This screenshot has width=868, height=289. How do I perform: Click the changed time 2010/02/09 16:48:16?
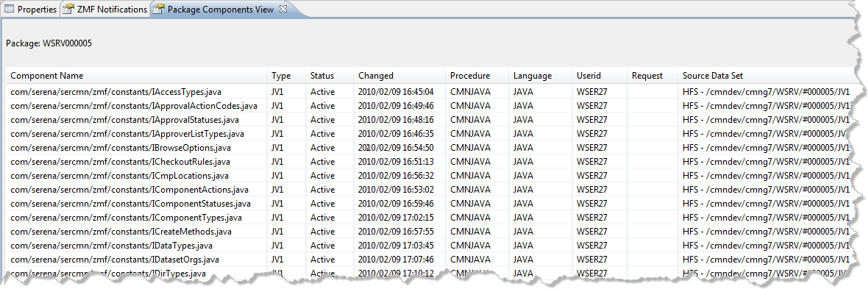coord(396,120)
